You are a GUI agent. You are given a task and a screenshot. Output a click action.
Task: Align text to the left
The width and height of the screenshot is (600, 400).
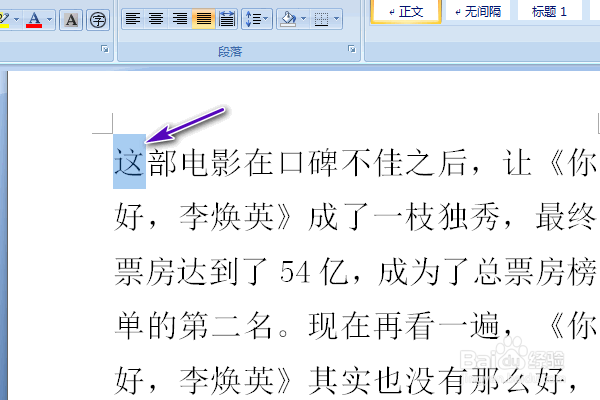(x=133, y=19)
